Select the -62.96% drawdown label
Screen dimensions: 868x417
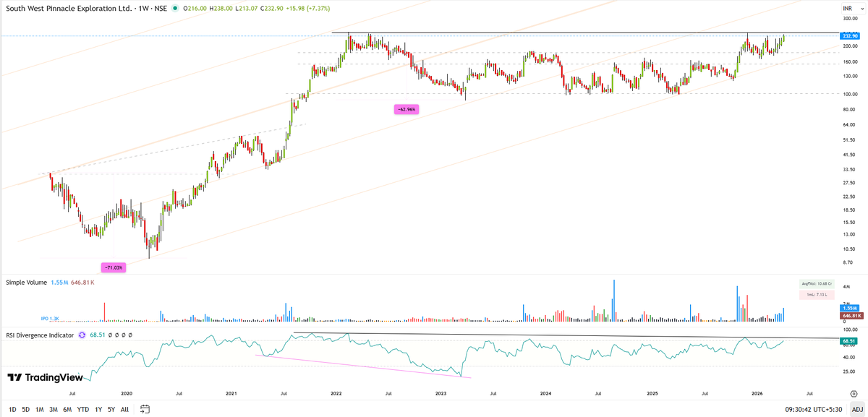[x=406, y=109]
